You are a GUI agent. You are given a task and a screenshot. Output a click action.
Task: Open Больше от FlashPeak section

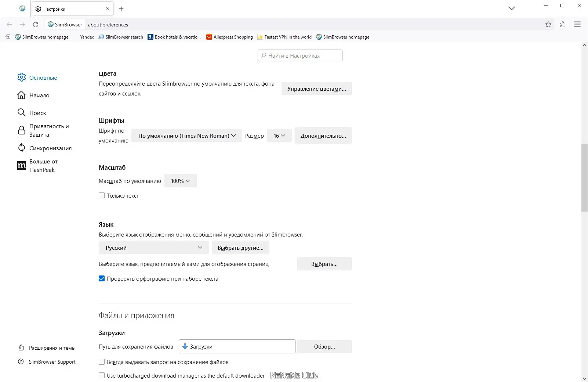pyautogui.click(x=43, y=165)
